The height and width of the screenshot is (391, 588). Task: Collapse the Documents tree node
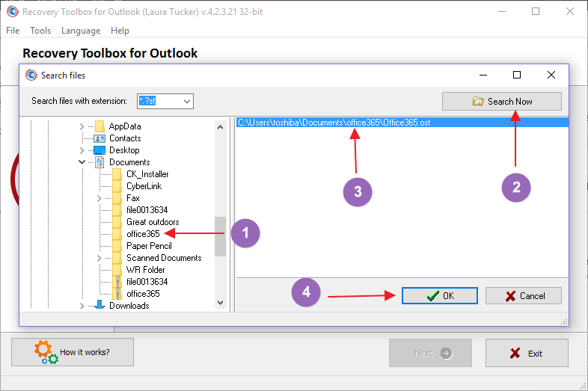click(82, 162)
